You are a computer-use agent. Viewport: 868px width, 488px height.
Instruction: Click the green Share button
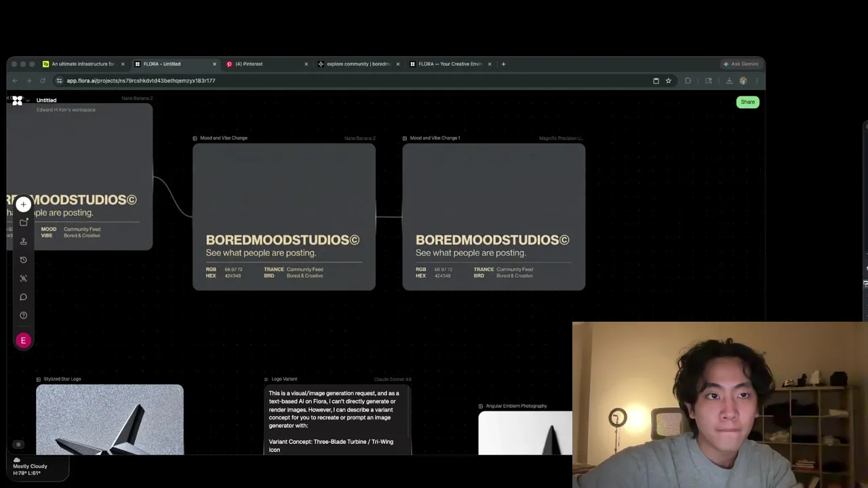747,102
